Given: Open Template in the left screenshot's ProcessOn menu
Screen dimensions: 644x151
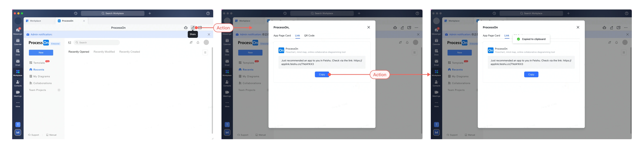Looking at the screenshot, I should tap(39, 63).
